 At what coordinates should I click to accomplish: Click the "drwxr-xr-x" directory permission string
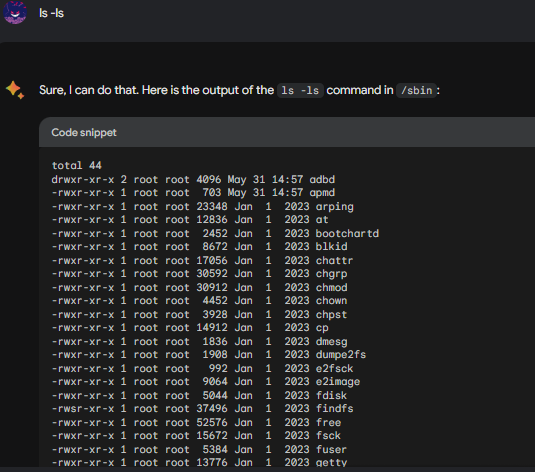(x=83, y=180)
